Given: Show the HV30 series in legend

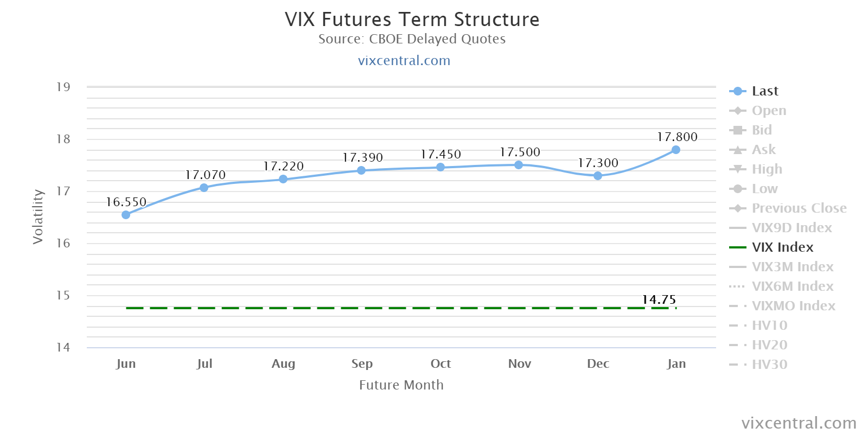Looking at the screenshot, I should click(769, 365).
